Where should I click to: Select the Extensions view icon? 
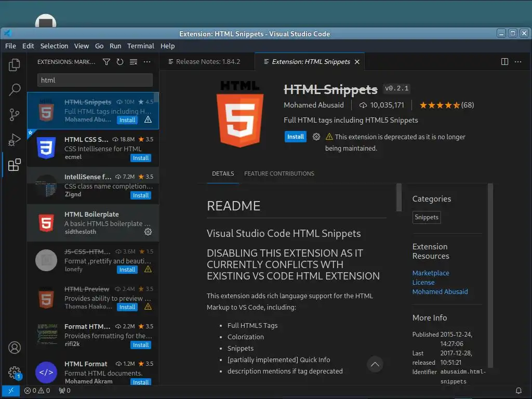pos(14,165)
